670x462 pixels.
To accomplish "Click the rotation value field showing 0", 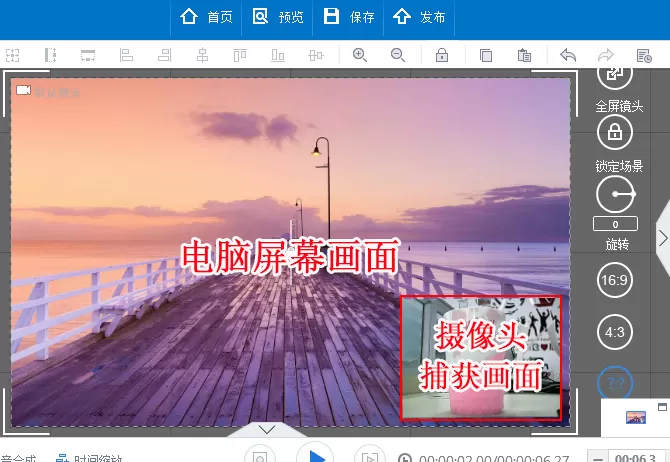I will pyautogui.click(x=615, y=224).
